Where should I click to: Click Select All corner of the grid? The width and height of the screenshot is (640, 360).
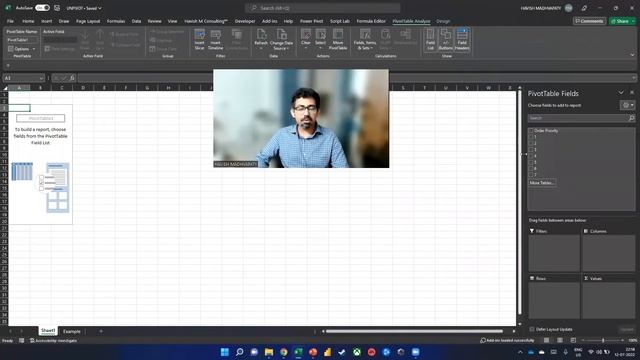coord(5,87)
